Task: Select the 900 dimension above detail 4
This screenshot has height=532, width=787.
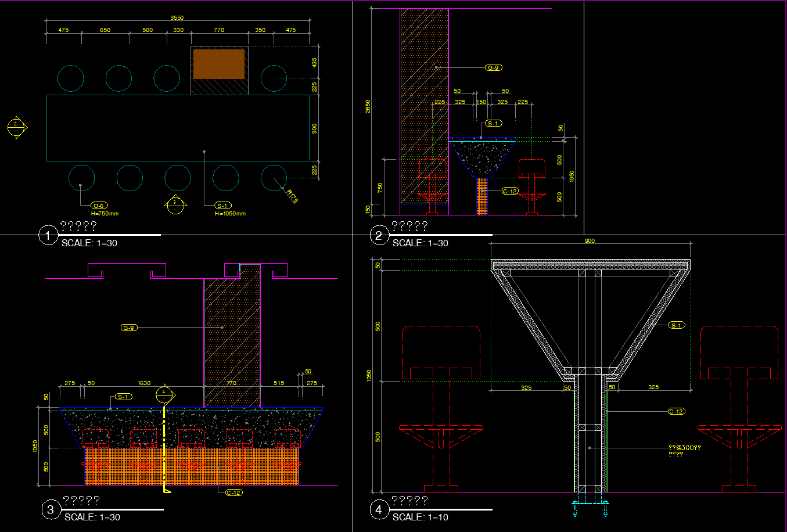Action: pyautogui.click(x=589, y=241)
